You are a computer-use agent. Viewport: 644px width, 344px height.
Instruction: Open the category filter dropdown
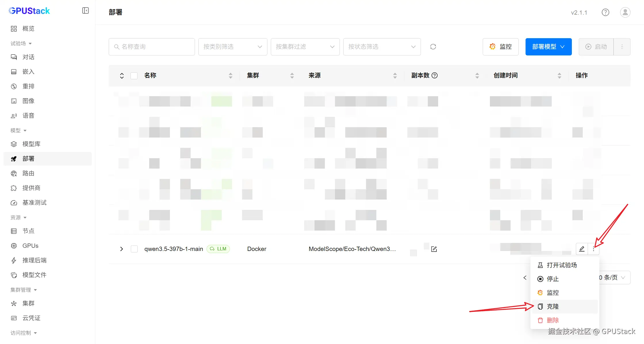coord(233,47)
